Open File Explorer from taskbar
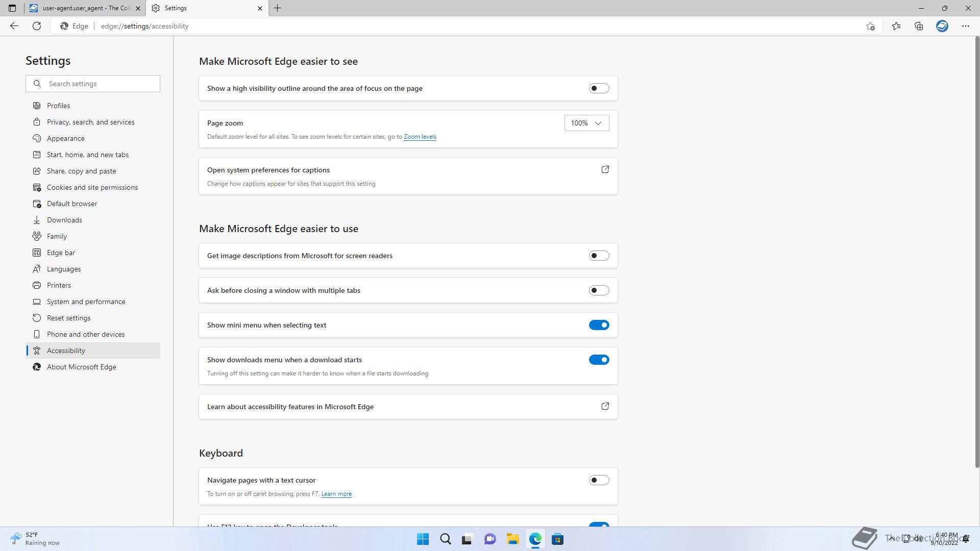This screenshot has height=551, width=980. pos(512,539)
